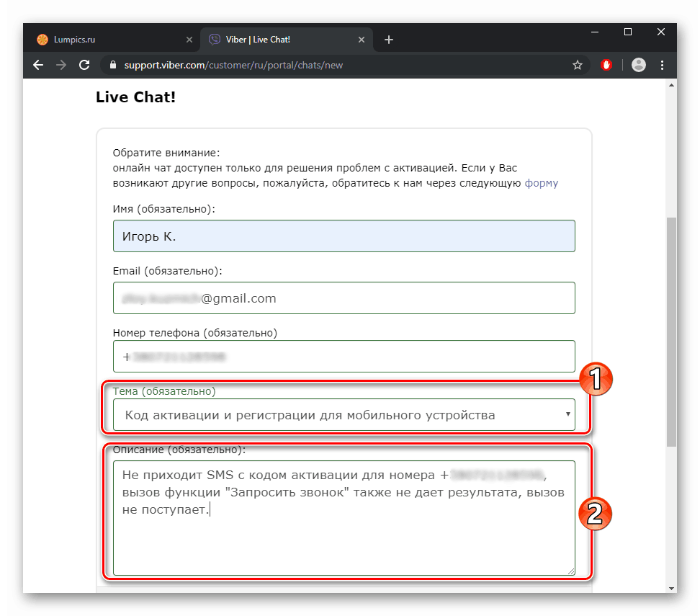Click the 'Номер телефона (обязательно)' label

point(195,333)
